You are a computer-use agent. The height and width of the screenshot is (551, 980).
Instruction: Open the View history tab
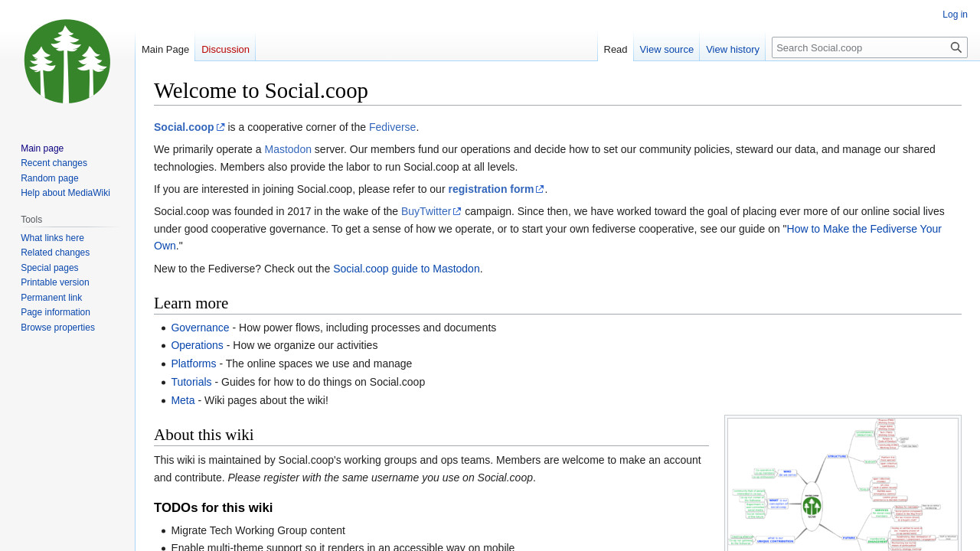[732, 50]
